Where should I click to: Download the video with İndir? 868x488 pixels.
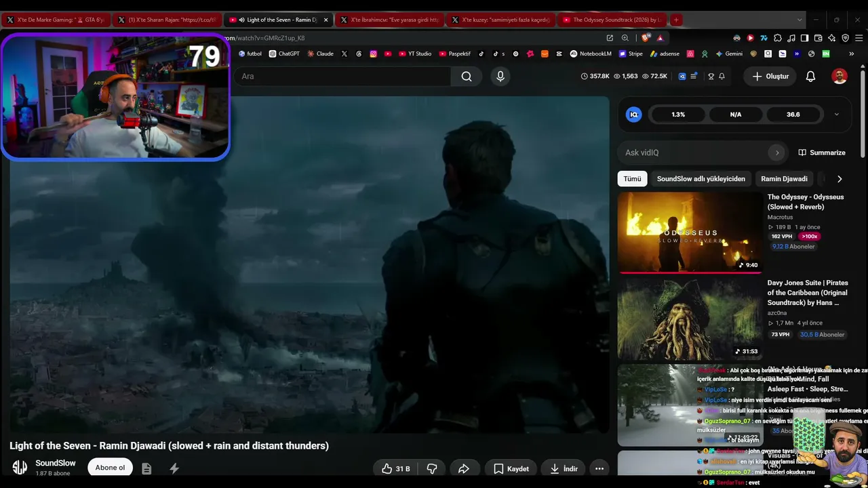[x=564, y=468]
